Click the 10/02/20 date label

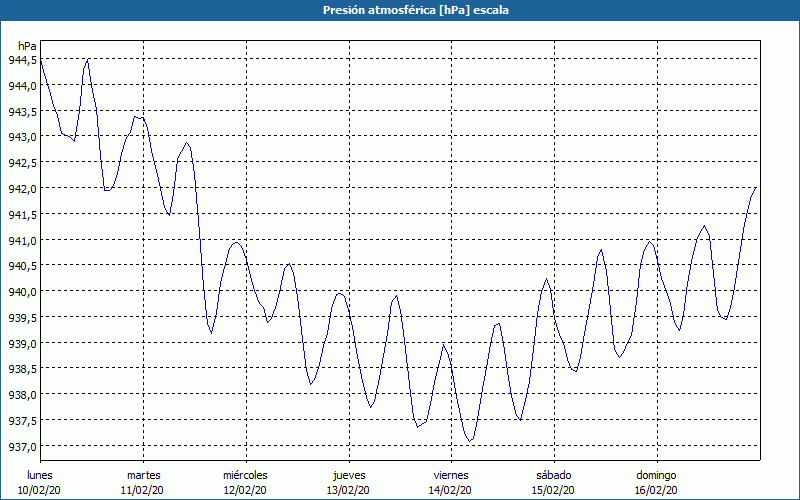(x=39, y=490)
